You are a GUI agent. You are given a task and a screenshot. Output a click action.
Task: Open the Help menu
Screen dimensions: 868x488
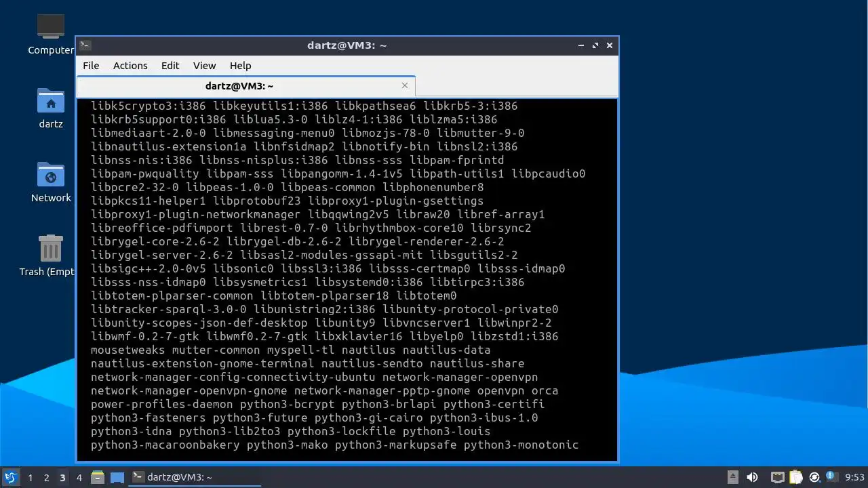(x=240, y=66)
